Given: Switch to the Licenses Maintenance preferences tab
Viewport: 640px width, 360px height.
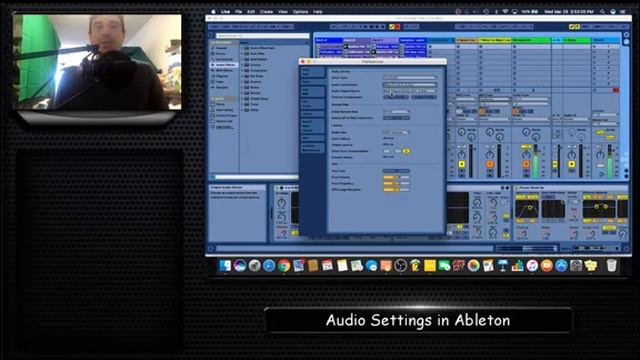Looking at the screenshot, I should 313,148.
